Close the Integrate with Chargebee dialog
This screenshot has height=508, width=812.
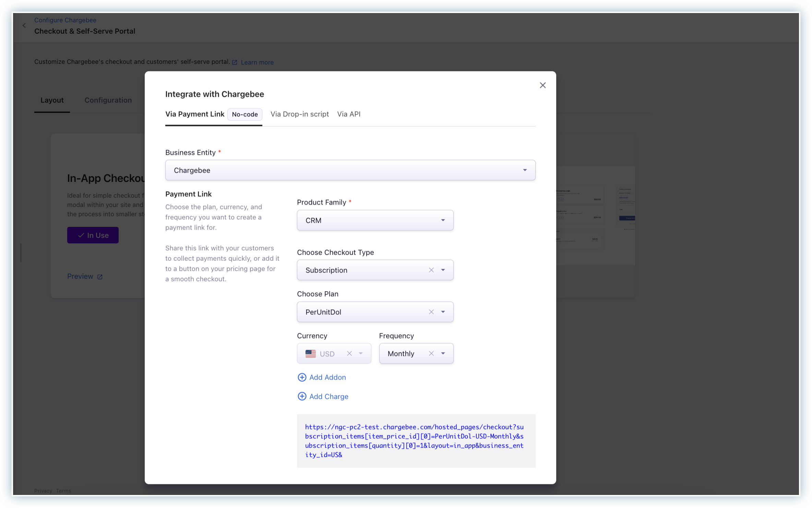click(542, 85)
